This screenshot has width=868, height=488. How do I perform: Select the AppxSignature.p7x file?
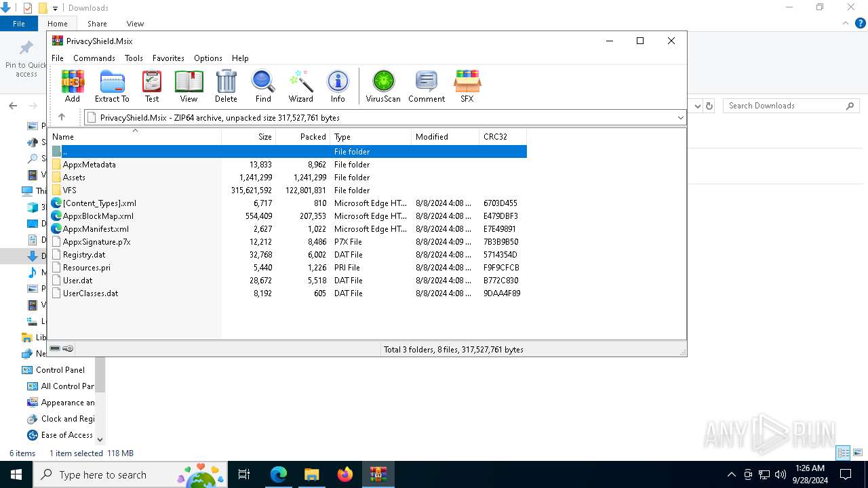(x=288, y=242)
